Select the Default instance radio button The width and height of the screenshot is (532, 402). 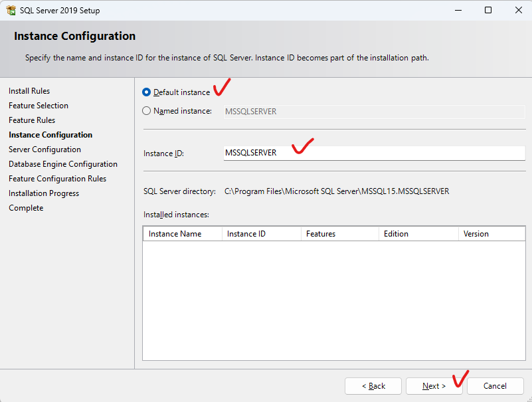pyautogui.click(x=146, y=92)
